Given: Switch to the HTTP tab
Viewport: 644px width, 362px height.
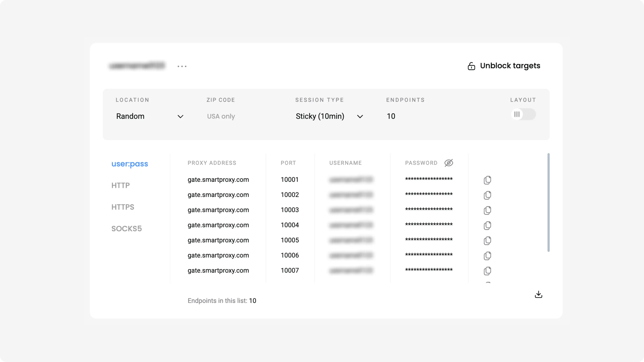Looking at the screenshot, I should [x=121, y=185].
